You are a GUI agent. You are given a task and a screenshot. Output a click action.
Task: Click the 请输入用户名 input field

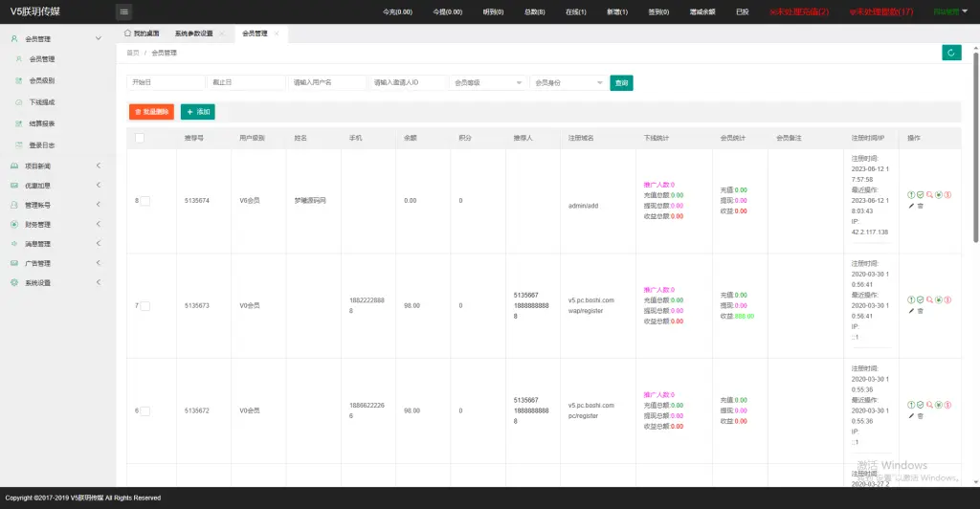tap(327, 83)
